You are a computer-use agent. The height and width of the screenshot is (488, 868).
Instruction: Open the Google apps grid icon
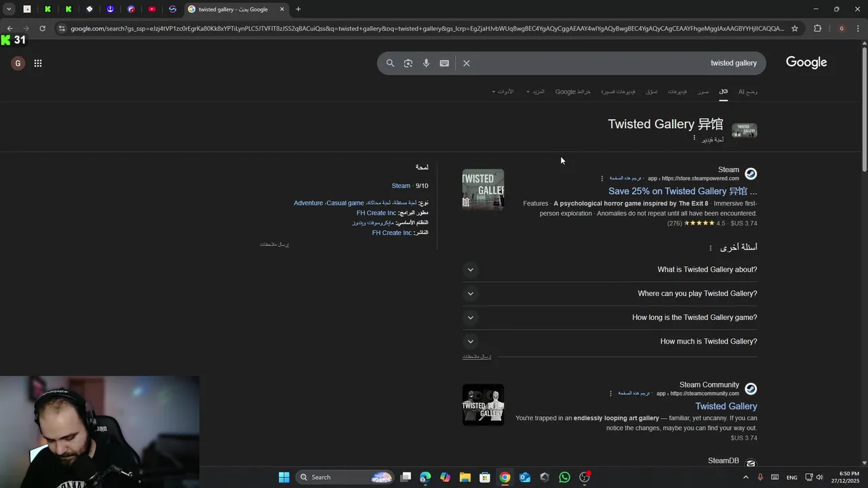[38, 63]
